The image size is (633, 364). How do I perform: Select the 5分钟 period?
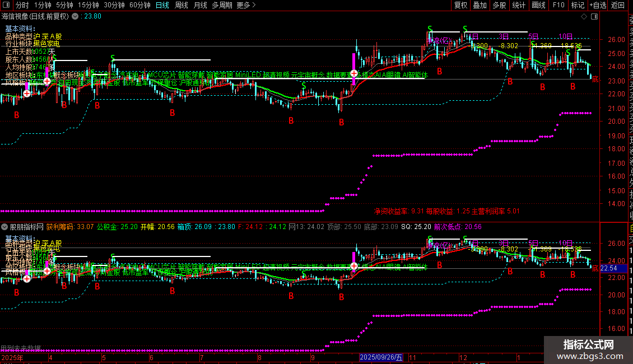(64, 5)
